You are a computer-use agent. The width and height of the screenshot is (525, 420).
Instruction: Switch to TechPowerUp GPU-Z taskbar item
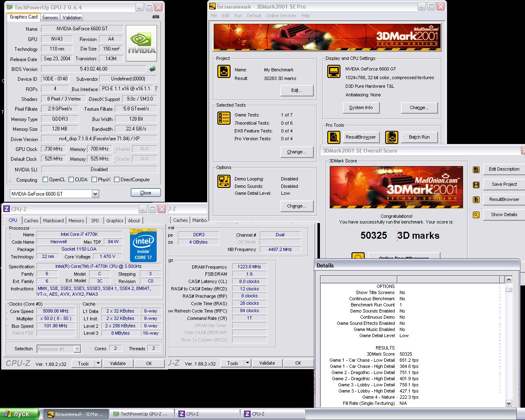[x=141, y=414]
